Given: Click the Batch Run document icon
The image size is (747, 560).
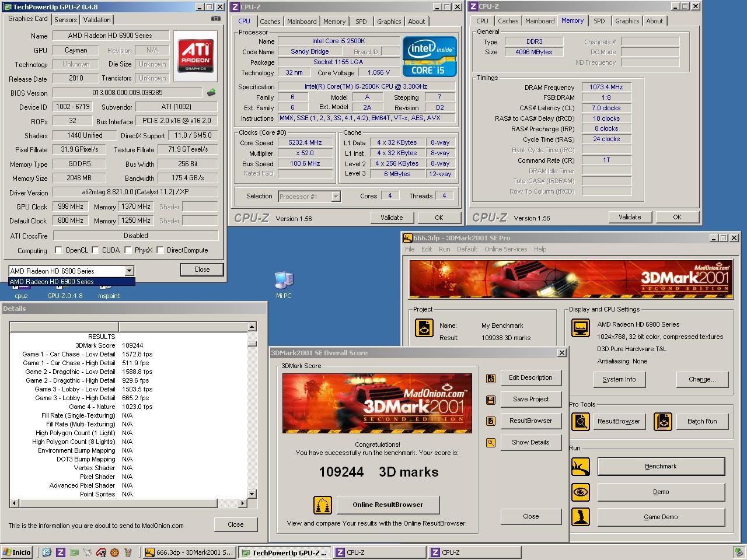Looking at the screenshot, I should [663, 421].
